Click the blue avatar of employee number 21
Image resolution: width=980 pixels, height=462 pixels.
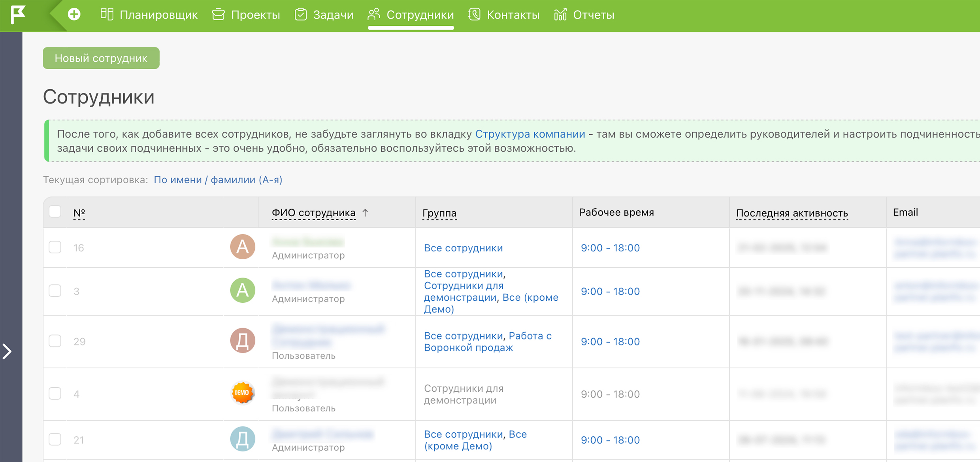tap(242, 439)
